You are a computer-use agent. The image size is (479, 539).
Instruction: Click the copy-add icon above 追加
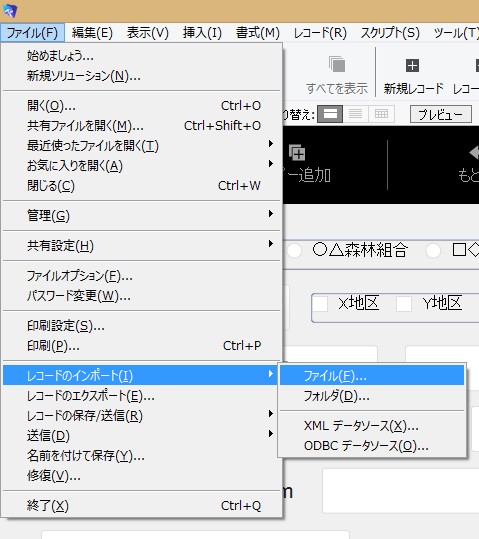pyautogui.click(x=297, y=153)
